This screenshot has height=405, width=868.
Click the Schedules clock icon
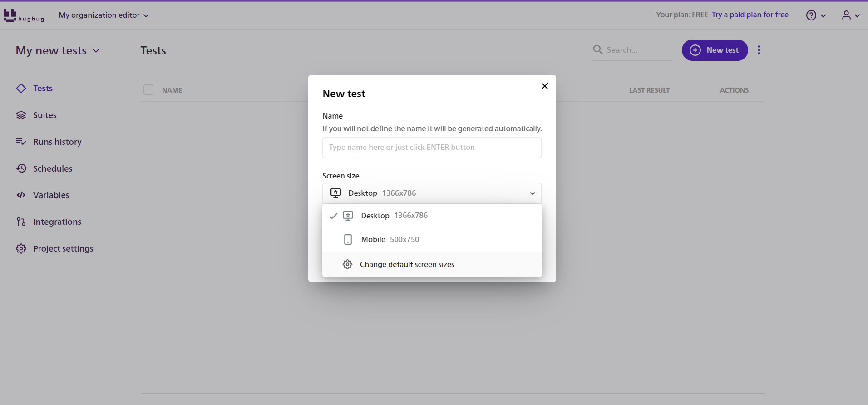tap(21, 168)
